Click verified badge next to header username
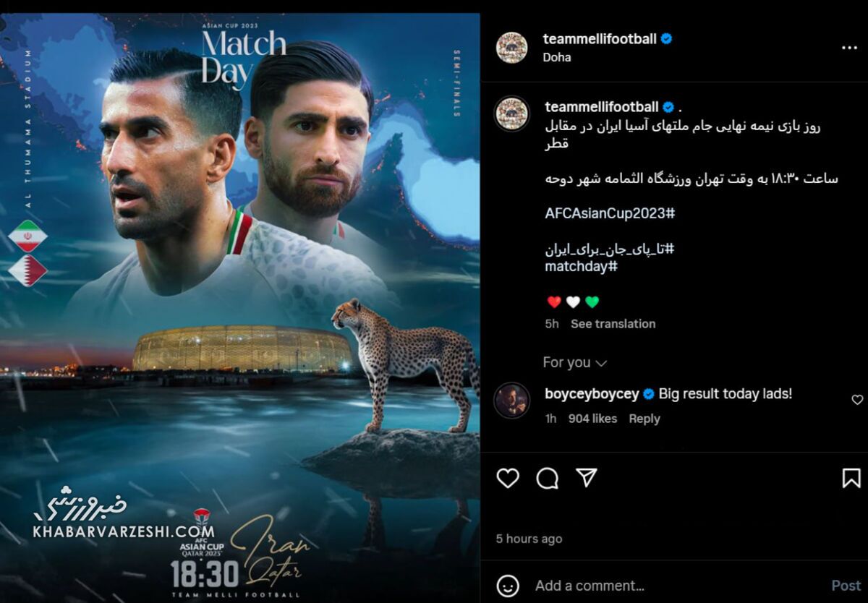Image resolution: width=868 pixels, height=603 pixels. 666,39
